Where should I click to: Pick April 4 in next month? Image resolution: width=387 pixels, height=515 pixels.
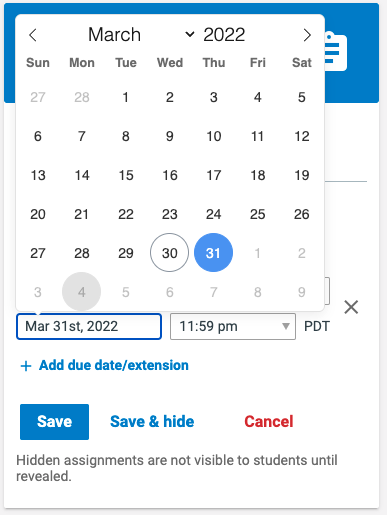click(81, 292)
